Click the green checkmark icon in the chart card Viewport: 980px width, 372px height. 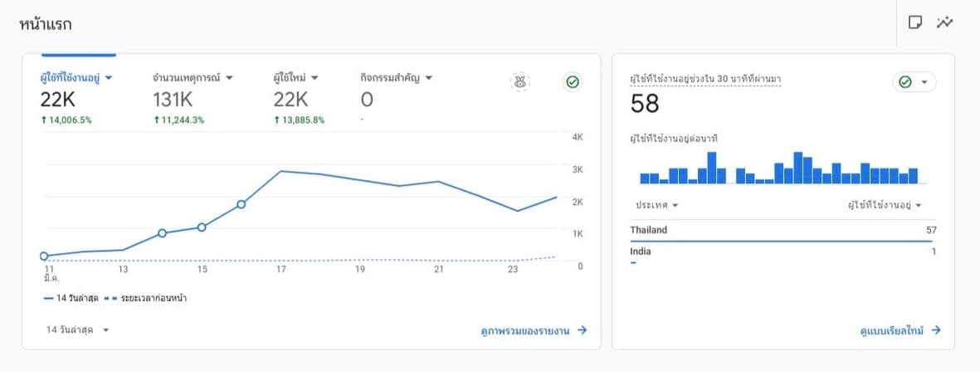[x=571, y=81]
